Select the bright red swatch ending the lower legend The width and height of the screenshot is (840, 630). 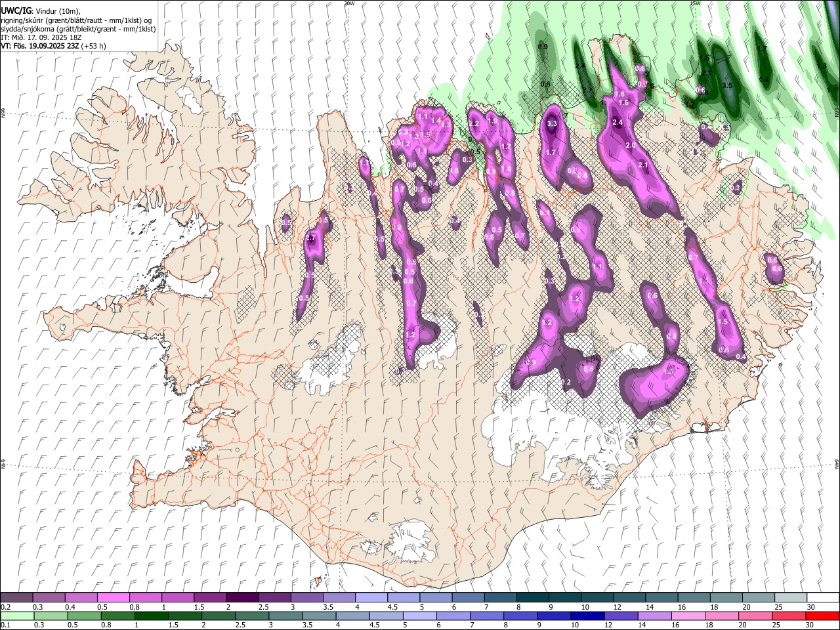click(823, 616)
